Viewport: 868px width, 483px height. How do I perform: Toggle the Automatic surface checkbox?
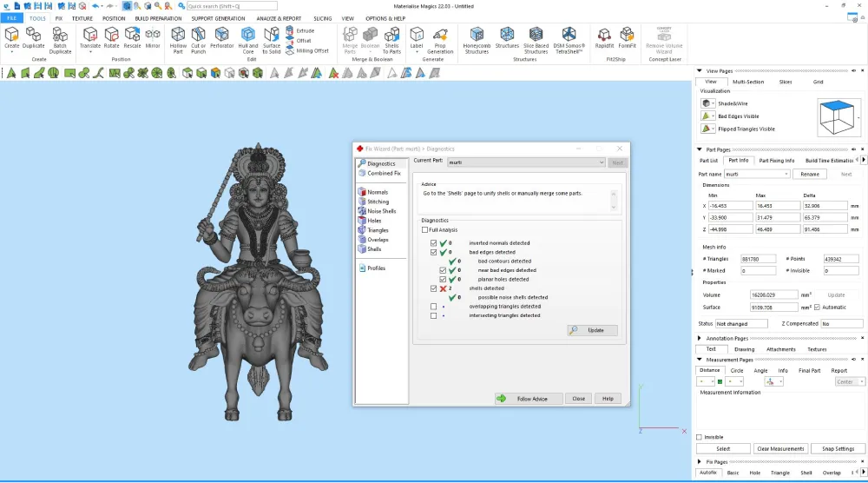[x=817, y=308]
